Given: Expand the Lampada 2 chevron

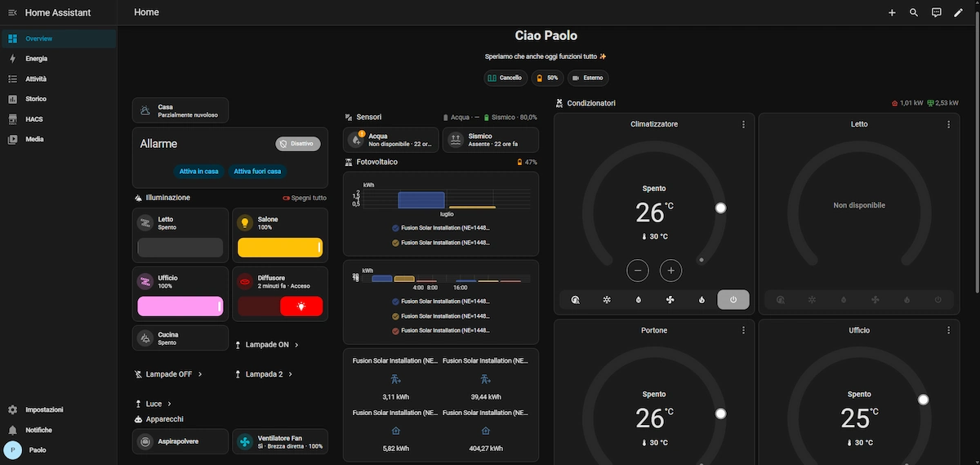Looking at the screenshot, I should coord(290,374).
